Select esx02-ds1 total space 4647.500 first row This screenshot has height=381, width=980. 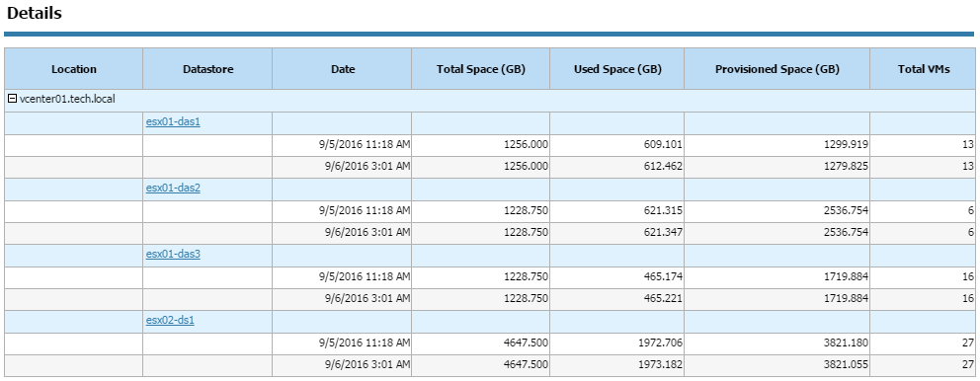click(481, 343)
